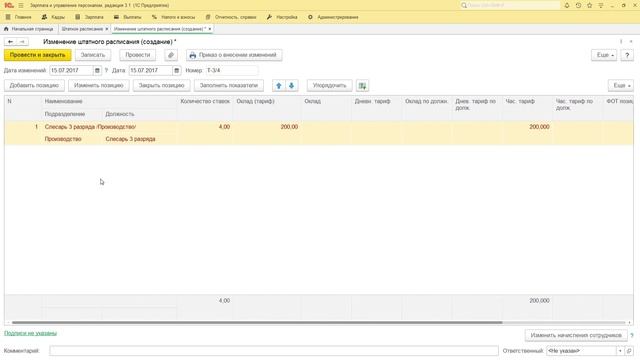Image resolution: width=640 pixels, height=360 pixels.
Task: Open Налоги и взносы section
Action: [173, 17]
